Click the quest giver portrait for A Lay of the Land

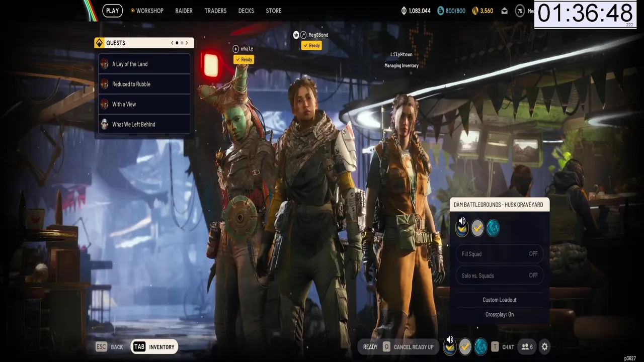point(104,64)
